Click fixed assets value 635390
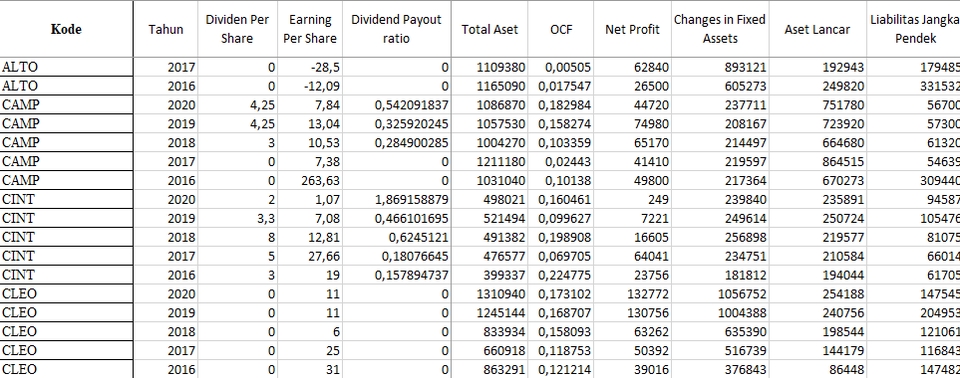The height and width of the screenshot is (378, 960). [x=720, y=332]
